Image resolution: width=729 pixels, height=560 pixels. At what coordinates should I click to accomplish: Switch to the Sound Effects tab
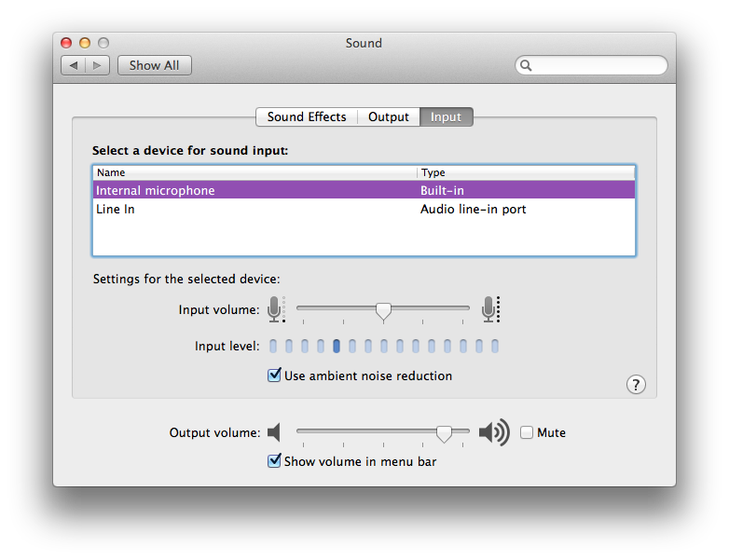(307, 116)
